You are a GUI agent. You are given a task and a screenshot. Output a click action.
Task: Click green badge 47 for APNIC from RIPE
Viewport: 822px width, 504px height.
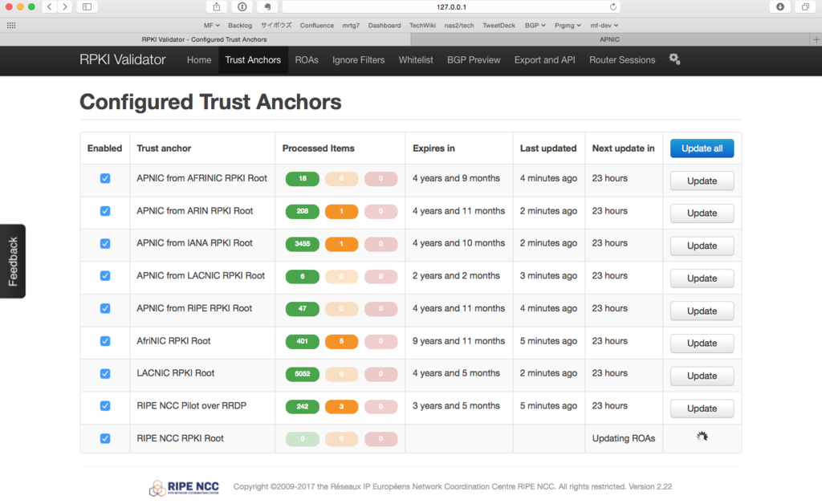[x=303, y=309]
